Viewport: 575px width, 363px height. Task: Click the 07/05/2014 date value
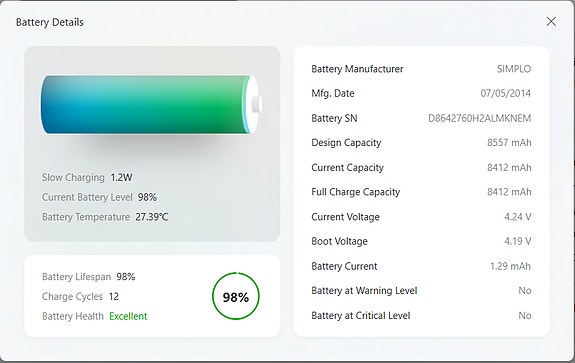click(x=506, y=94)
